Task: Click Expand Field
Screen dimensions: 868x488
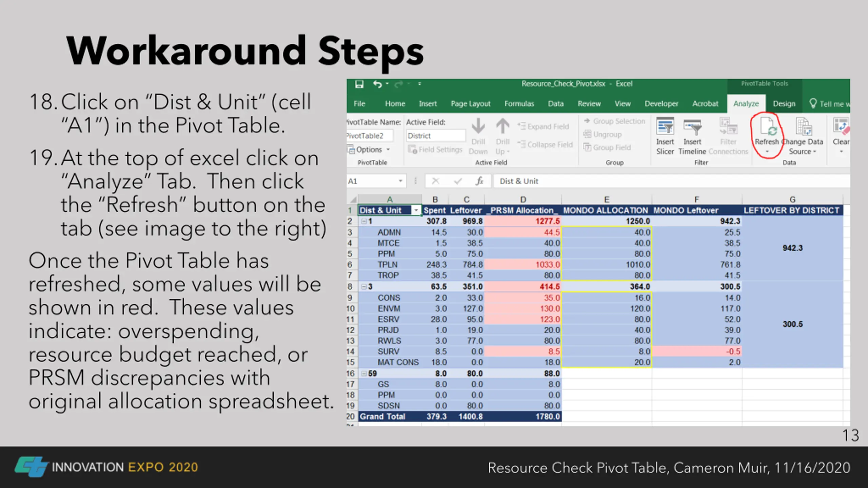Action: [543, 127]
